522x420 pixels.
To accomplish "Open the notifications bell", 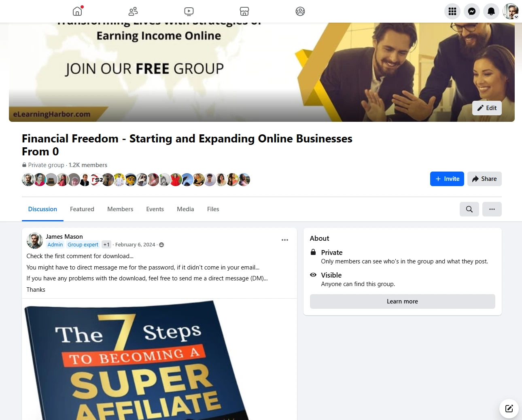I will tap(491, 11).
